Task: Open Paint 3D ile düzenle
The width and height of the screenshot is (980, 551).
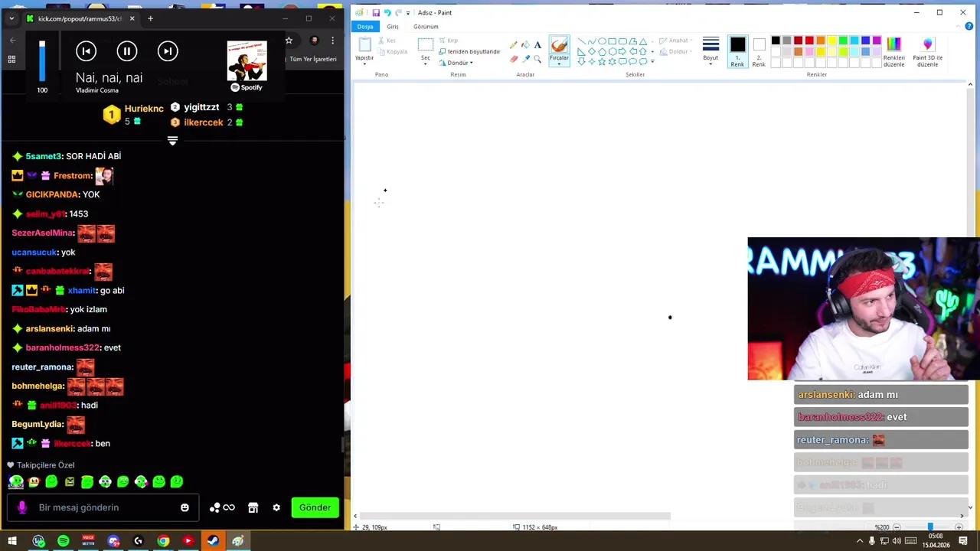Action: [927, 51]
